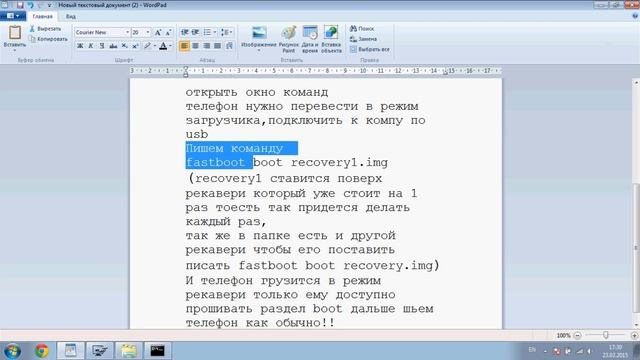Click the left indent marker on the ruler
Screen dimensions: 640x360
click(x=186, y=71)
